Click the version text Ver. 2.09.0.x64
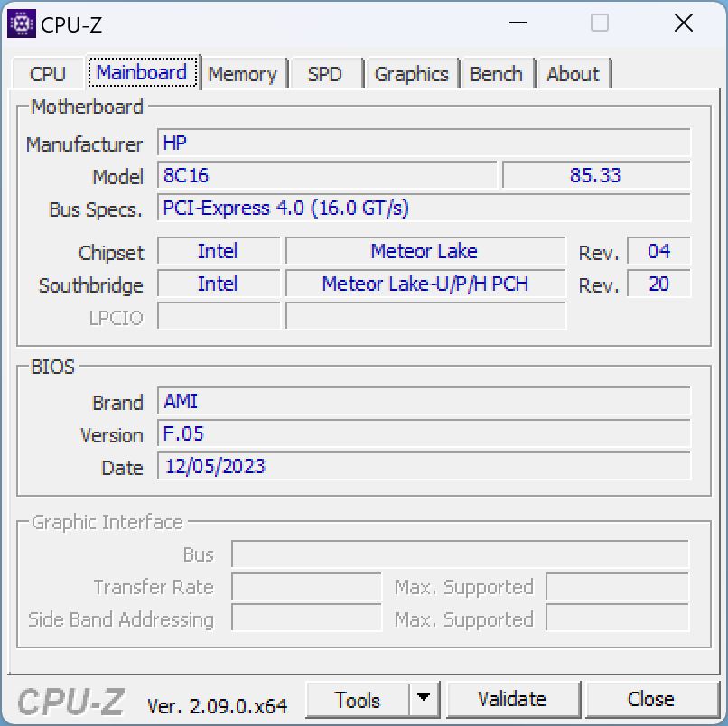The height and width of the screenshot is (726, 728). click(218, 706)
